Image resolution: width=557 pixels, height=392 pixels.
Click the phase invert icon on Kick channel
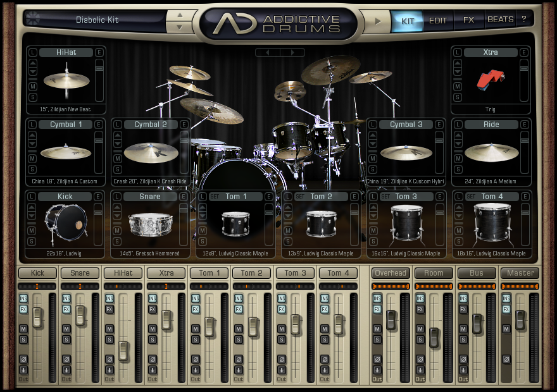tap(23, 359)
